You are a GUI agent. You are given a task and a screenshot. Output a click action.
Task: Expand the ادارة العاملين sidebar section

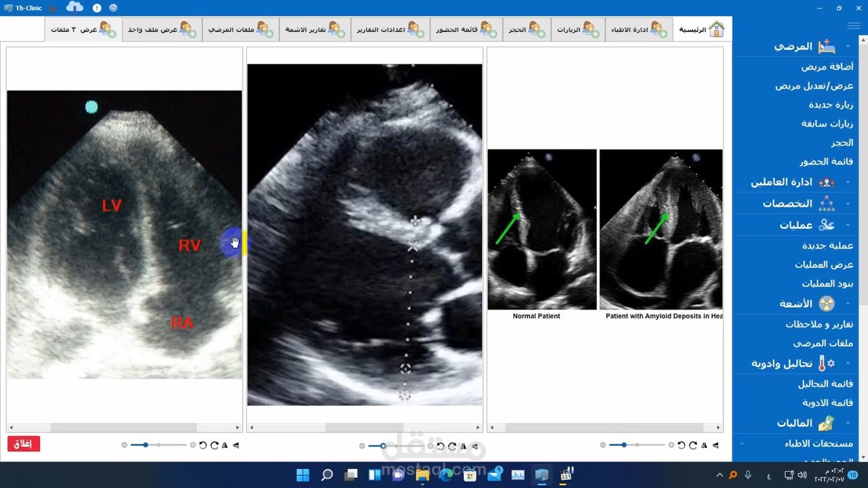tap(848, 182)
